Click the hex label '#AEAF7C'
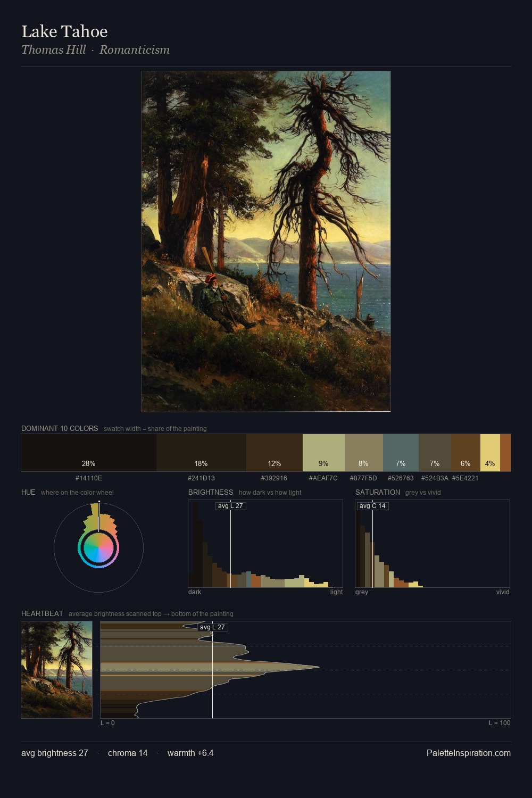Screen dimensions: 532x798 tap(323, 478)
